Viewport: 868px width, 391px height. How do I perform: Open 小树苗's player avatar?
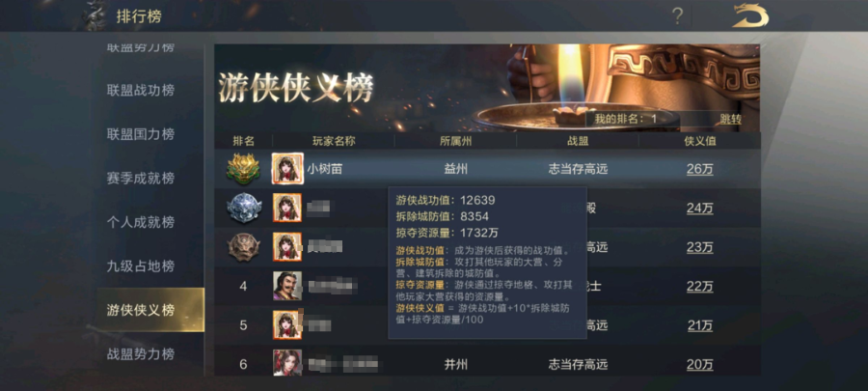[x=287, y=168]
